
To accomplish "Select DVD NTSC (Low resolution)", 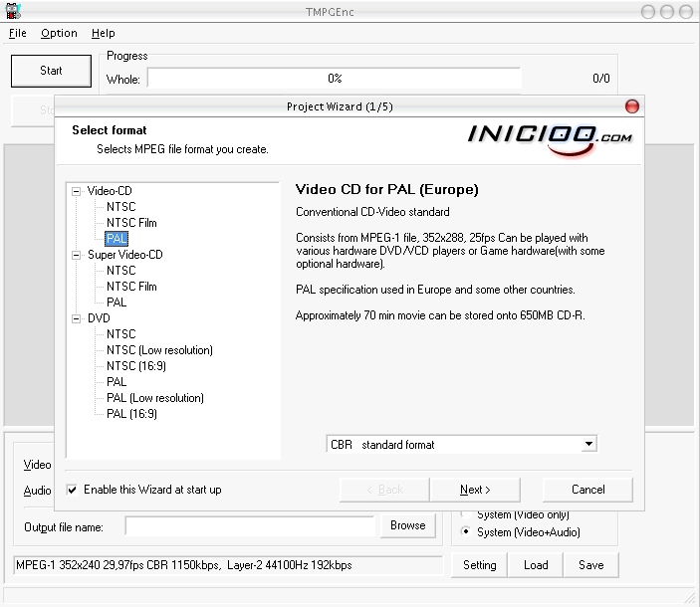I will click(x=159, y=350).
